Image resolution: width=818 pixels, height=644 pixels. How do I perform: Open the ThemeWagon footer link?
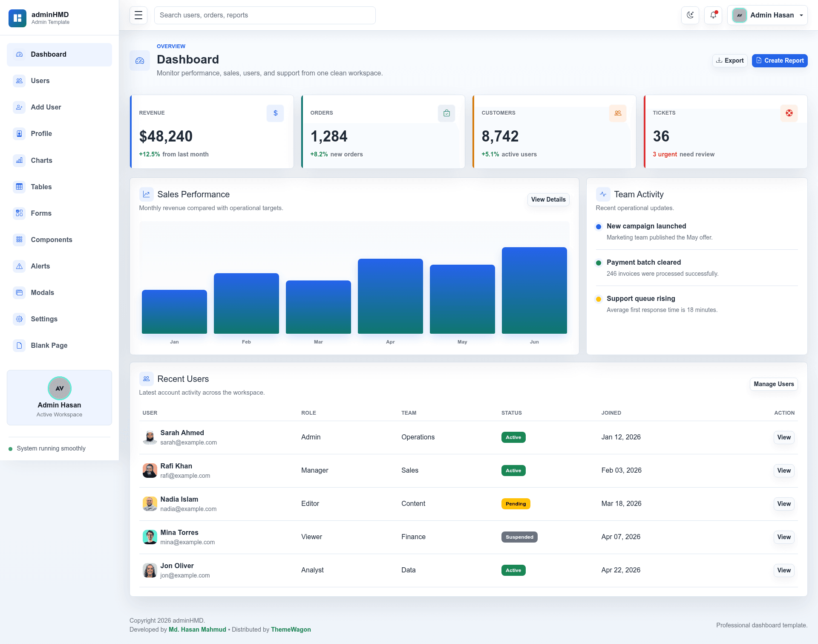point(291,630)
